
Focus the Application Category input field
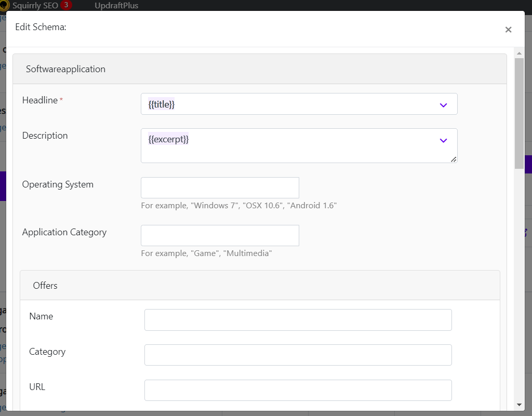(x=220, y=235)
